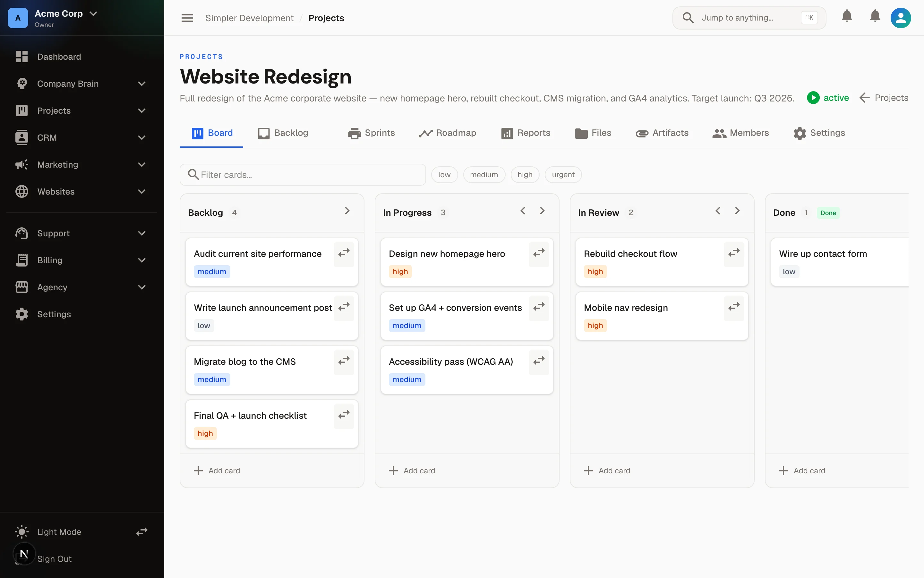Expand the Agency sidebar section

tap(142, 287)
